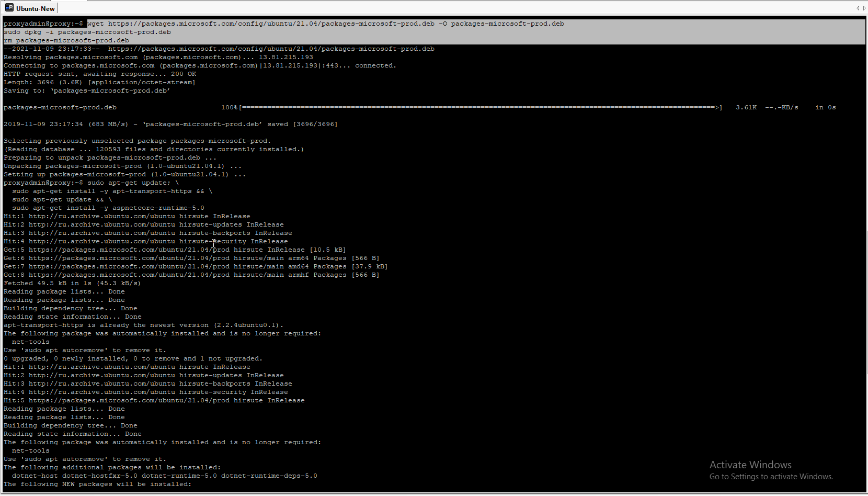Screen dimensions: 868x496
Task: Click the 'Resolving packages.microsoft.com' line
Action: [158, 57]
